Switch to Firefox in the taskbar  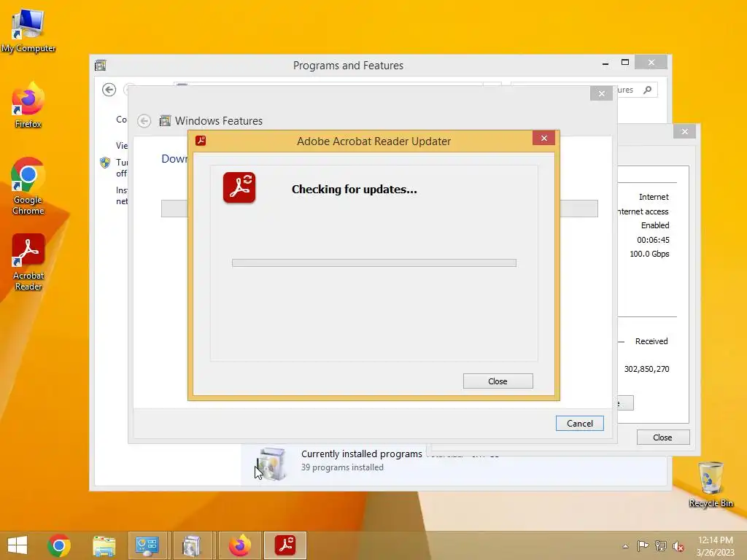239,545
